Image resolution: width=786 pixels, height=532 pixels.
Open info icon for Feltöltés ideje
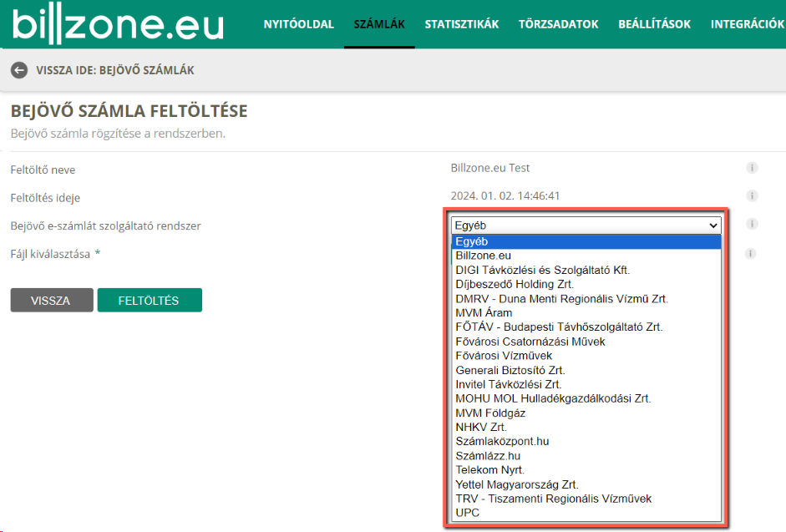pyautogui.click(x=752, y=196)
